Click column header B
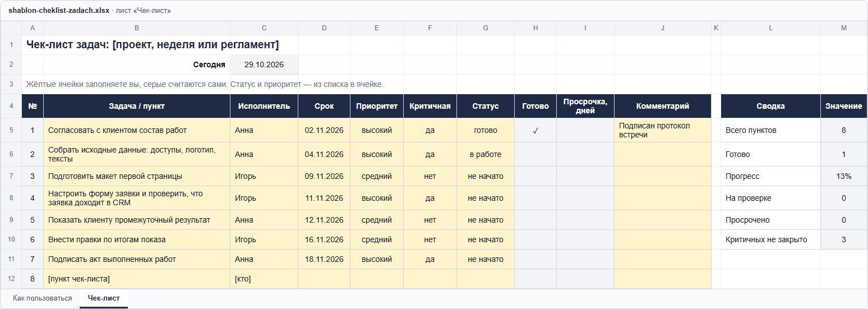 [x=137, y=28]
